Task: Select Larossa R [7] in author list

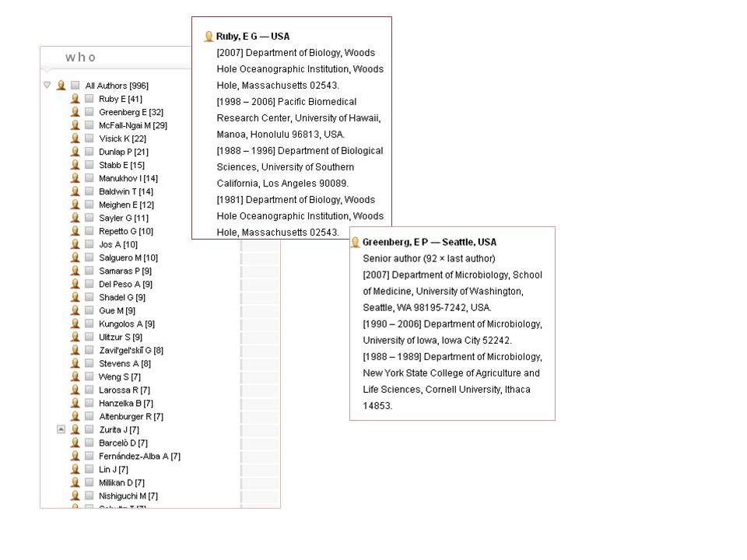Action: [124, 390]
